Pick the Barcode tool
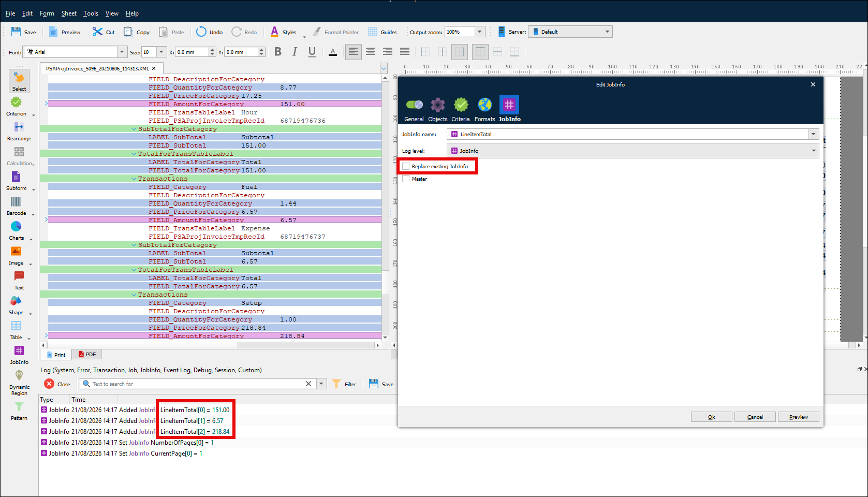Viewport: 868px width, 497px height. tap(17, 206)
